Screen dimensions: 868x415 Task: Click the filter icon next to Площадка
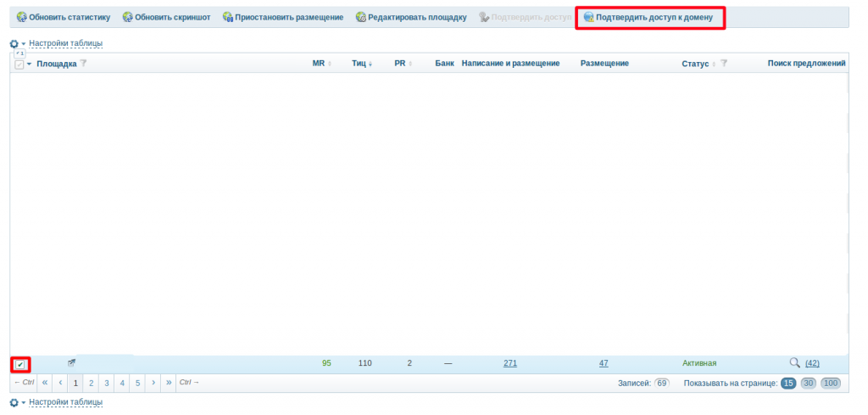click(x=84, y=64)
